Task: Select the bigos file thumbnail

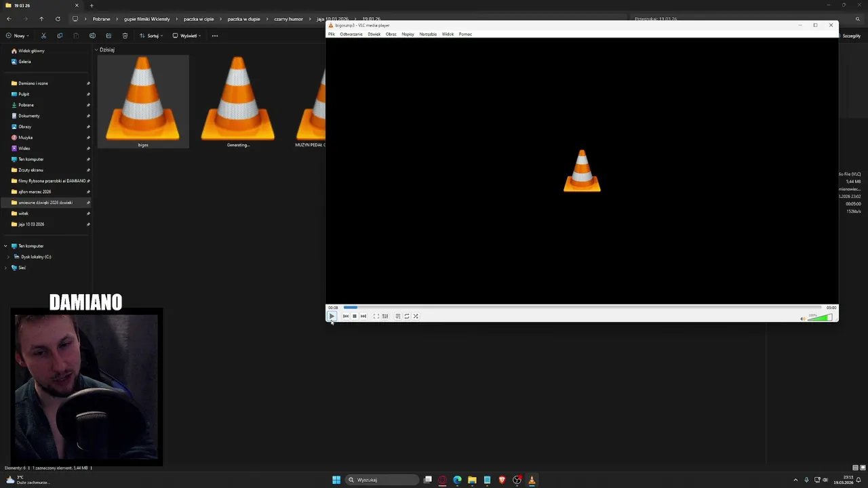Action: click(x=143, y=101)
